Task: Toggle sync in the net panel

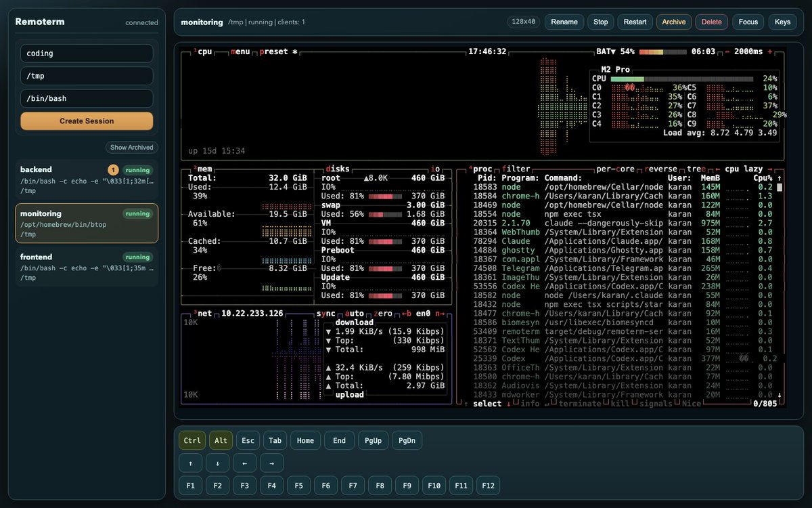Action: coord(325,314)
